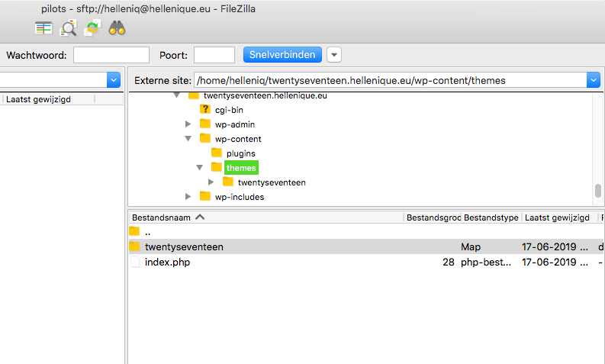
Task: Sort by Bestandsnaam column header
Action: point(266,217)
